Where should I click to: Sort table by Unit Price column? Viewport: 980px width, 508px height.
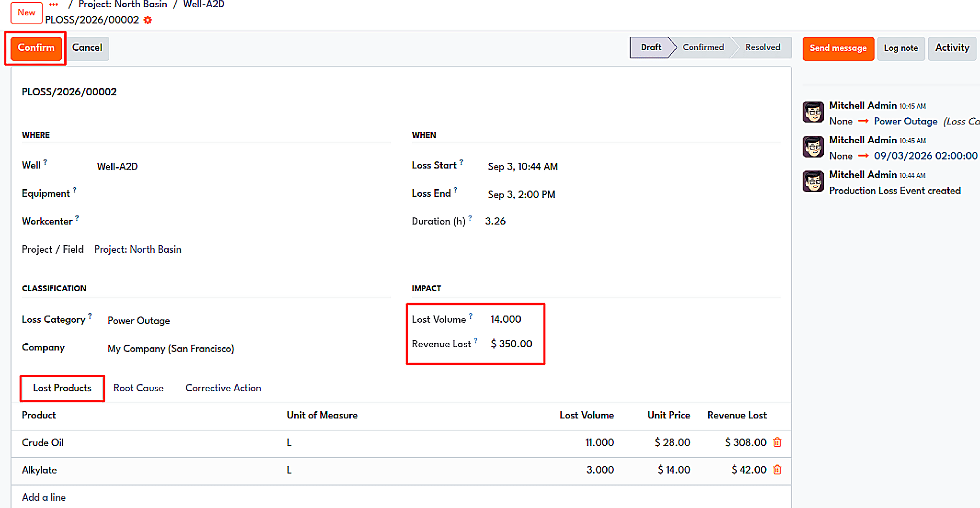[x=669, y=416]
